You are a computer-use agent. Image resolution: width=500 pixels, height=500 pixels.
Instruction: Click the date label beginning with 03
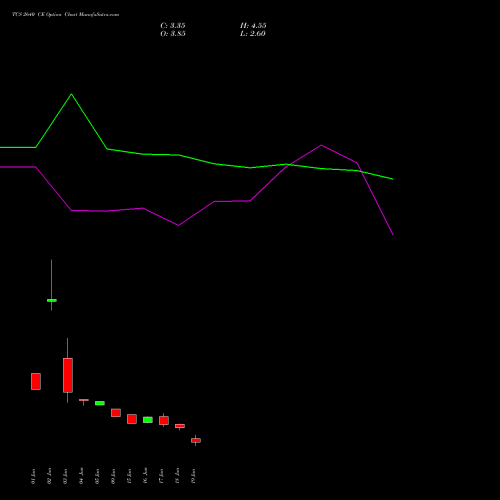coord(65,476)
